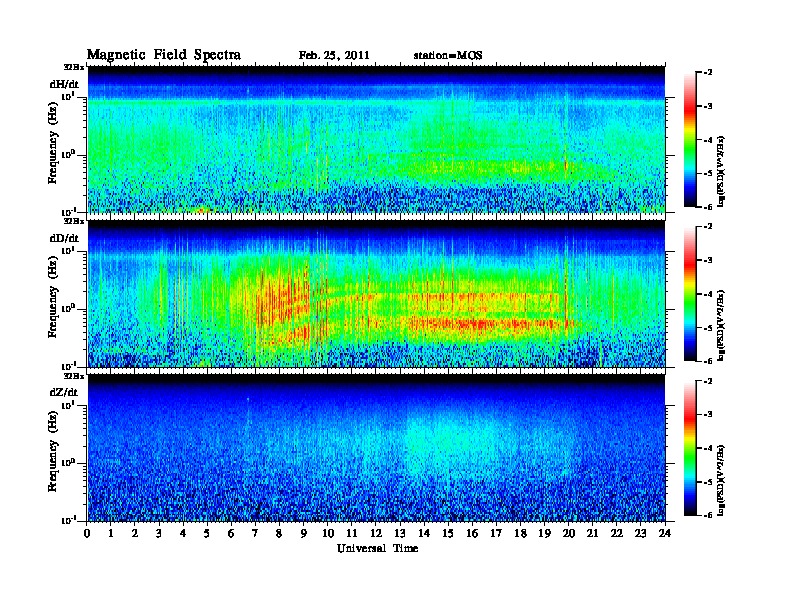Click hour "10" on the time axis
Image resolution: width=792 pixels, height=612 pixels.
click(x=328, y=533)
